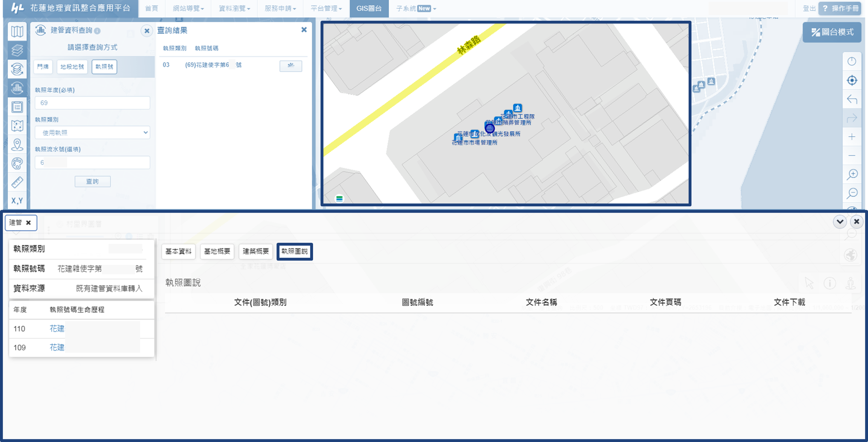Image resolution: width=868 pixels, height=442 pixels.
Task: Expand the 資料瀏覽 navigation menu
Action: (x=234, y=8)
